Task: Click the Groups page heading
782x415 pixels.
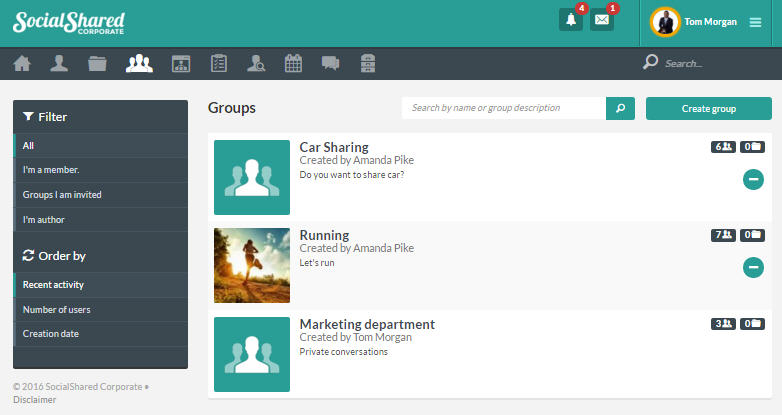Action: click(x=232, y=108)
